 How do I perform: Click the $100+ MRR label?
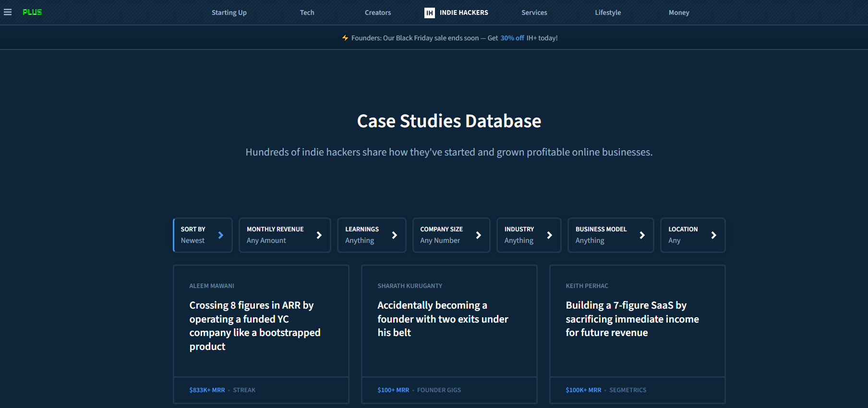(393, 390)
